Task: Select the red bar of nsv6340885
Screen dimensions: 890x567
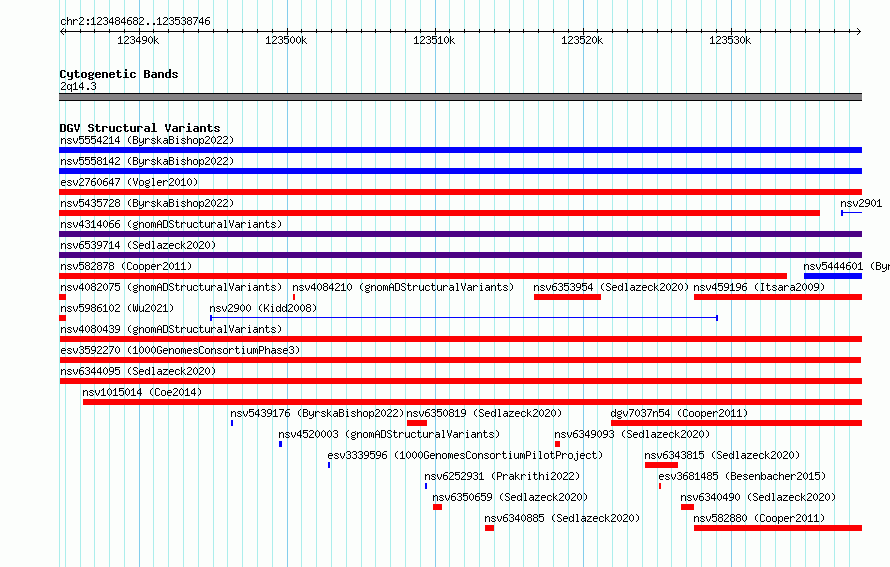Action: pos(489,528)
